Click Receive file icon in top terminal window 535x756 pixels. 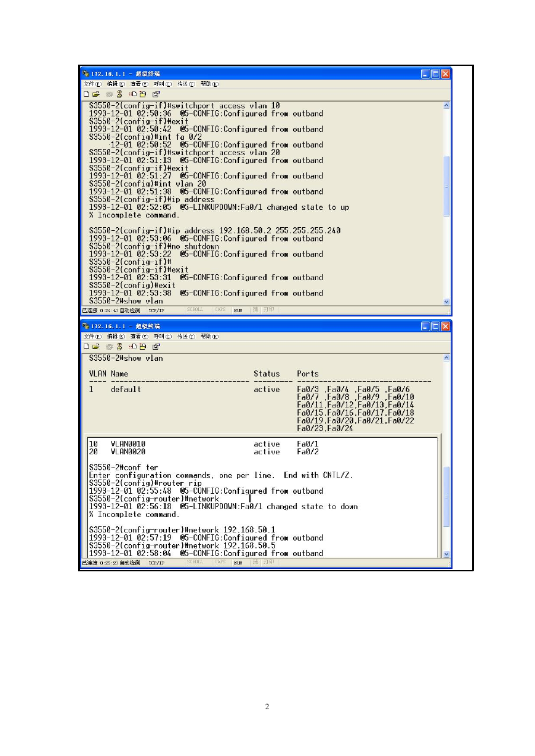(x=142, y=94)
